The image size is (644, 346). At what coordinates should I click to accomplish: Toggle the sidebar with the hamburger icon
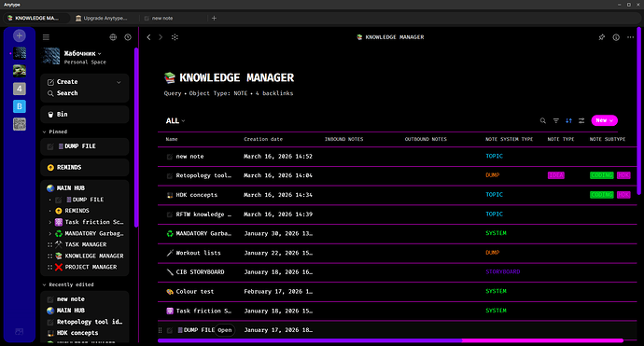[46, 37]
